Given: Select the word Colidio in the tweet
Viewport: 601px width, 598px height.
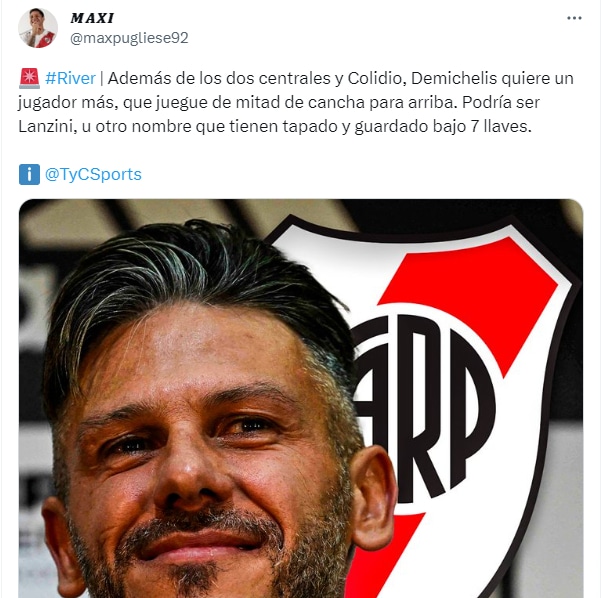Looking at the screenshot, I should coord(377,78).
